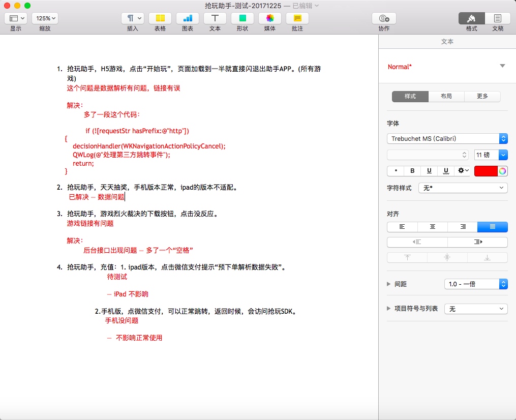Viewport: 516px width, 420px height.
Task: Click the QWLog code line
Action: coord(122,155)
